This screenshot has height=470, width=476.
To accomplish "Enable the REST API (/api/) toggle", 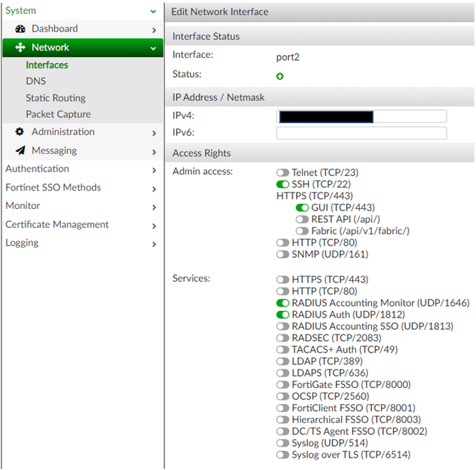I will pos(302,219).
